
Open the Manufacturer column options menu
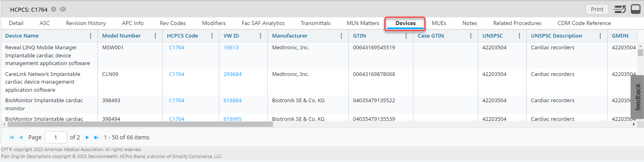point(341,36)
